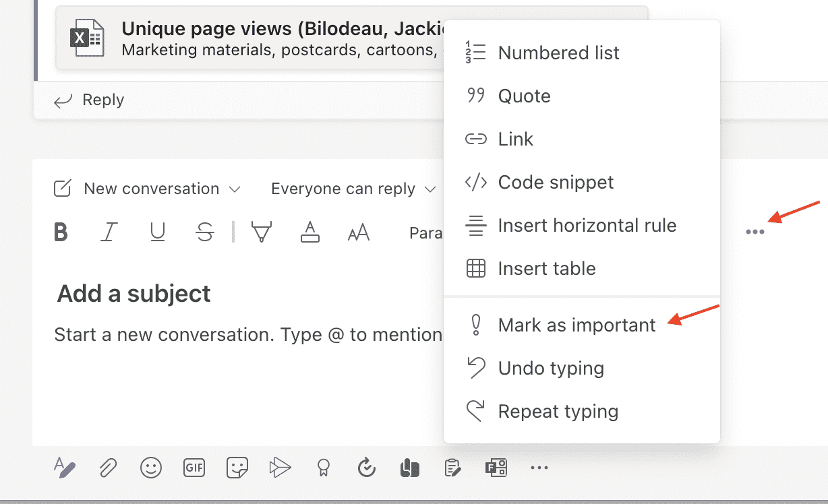Attach a file with paperclip icon

coord(108,468)
